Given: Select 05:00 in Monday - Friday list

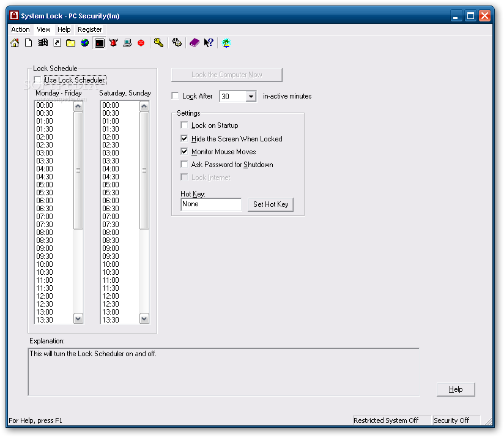Looking at the screenshot, I should pyautogui.click(x=54, y=185).
